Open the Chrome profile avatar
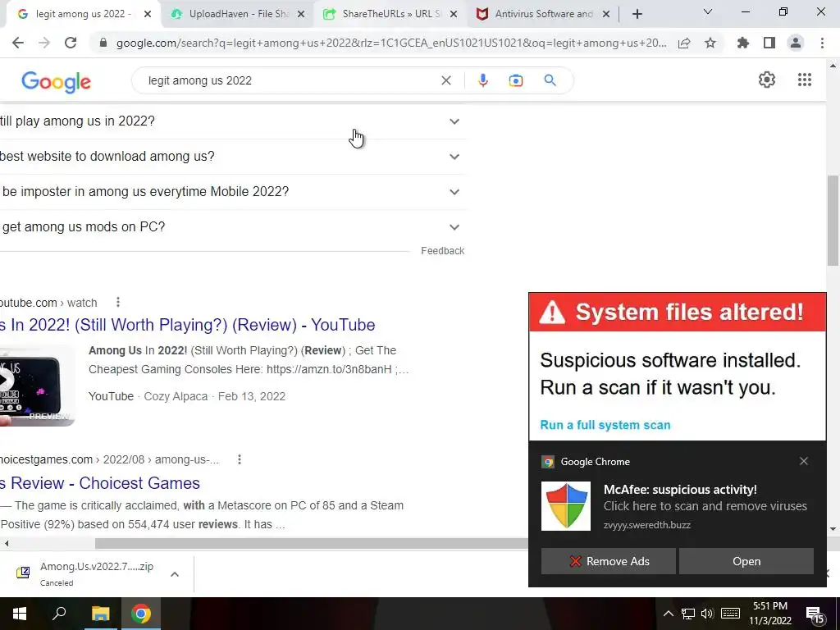Viewport: 840px width, 630px height. [x=796, y=43]
